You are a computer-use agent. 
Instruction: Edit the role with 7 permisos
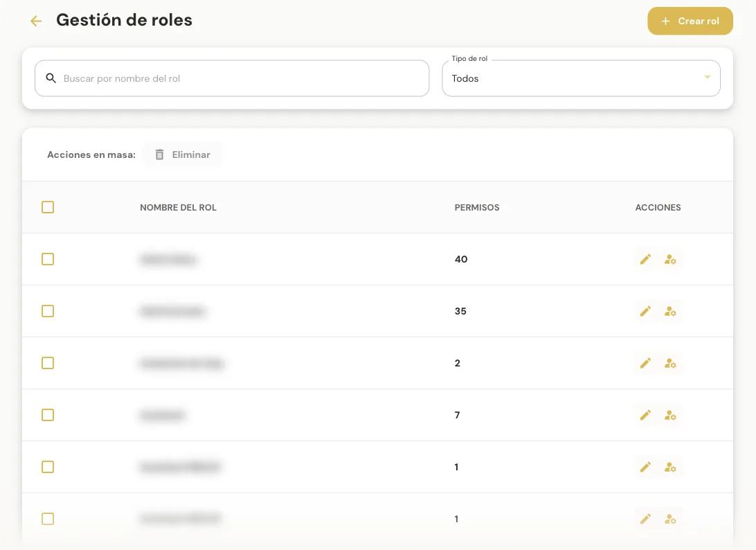[x=645, y=415]
